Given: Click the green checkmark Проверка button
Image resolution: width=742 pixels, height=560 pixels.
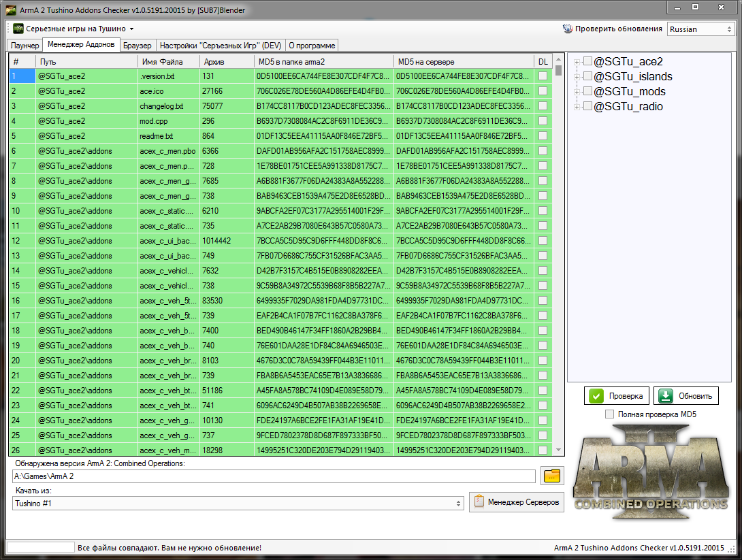Looking at the screenshot, I should point(617,396).
